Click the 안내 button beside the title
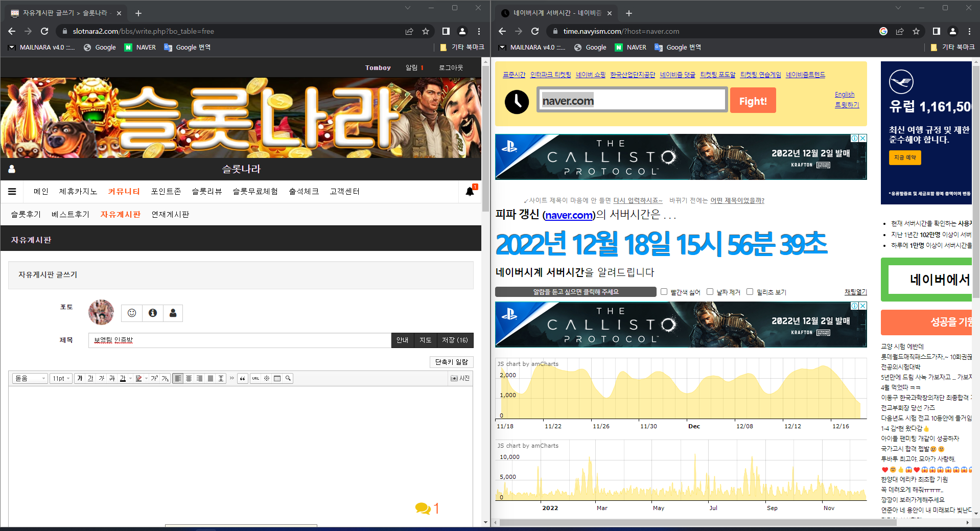Image resolution: width=980 pixels, height=531 pixels. [402, 340]
